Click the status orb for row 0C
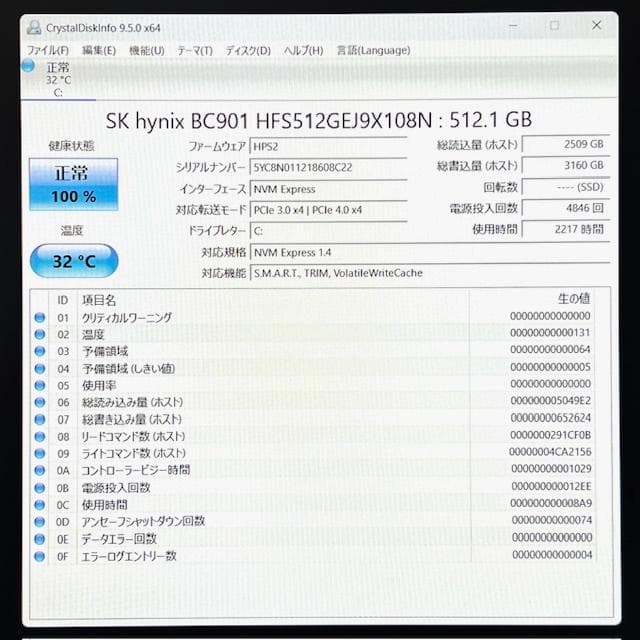The image size is (640, 640). pyautogui.click(x=40, y=505)
